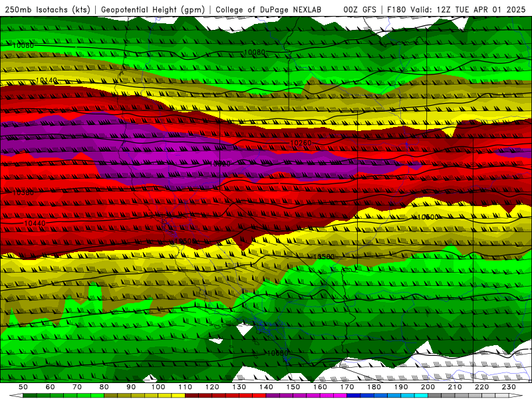
Task: Click the 150 value on the color scale
Action: [293, 387]
